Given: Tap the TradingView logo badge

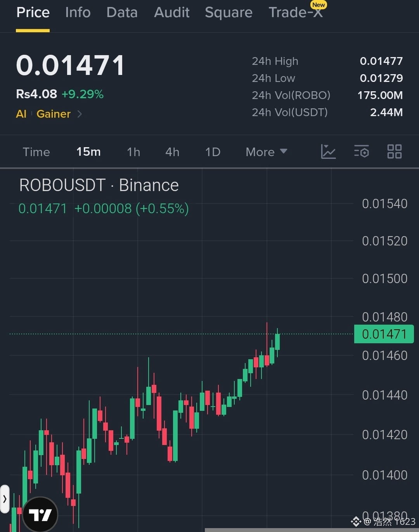Looking at the screenshot, I should [40, 515].
